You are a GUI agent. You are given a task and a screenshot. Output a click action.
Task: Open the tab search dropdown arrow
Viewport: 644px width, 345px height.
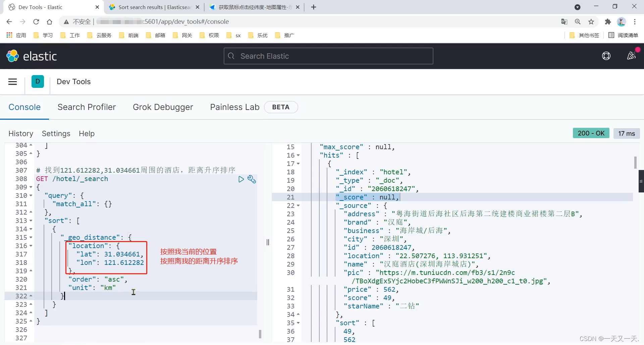pyautogui.click(x=577, y=7)
